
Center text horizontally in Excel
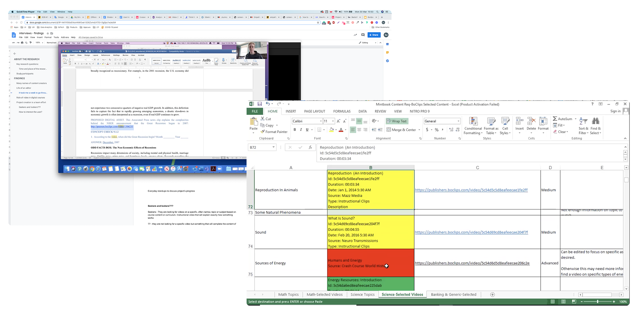click(x=359, y=130)
